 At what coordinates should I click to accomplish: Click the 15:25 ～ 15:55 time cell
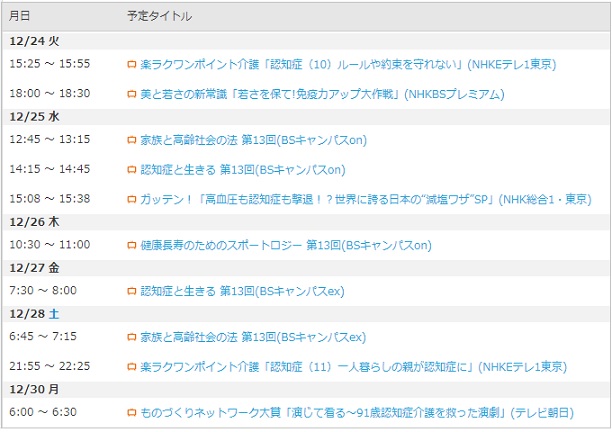point(50,64)
